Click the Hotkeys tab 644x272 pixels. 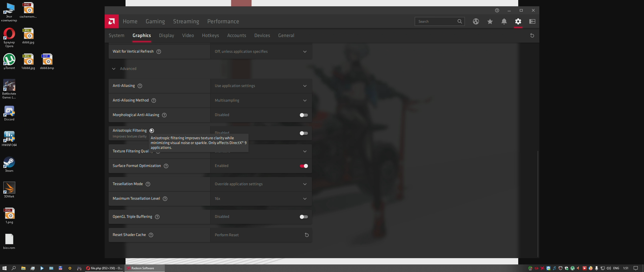[210, 36]
